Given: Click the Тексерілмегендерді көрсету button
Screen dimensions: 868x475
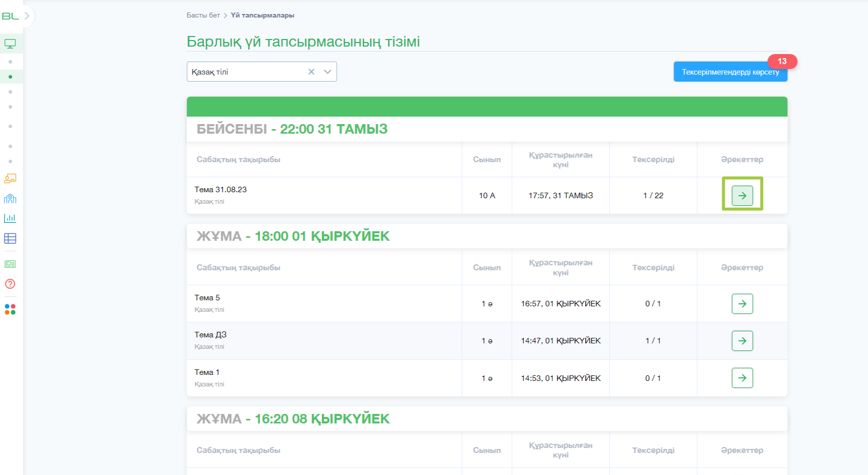Looking at the screenshot, I should click(x=730, y=72).
